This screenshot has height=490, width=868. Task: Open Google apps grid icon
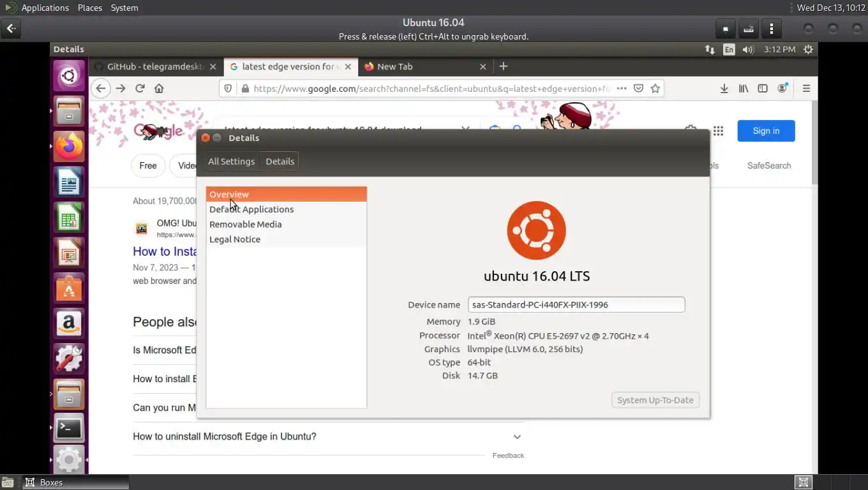(x=718, y=131)
